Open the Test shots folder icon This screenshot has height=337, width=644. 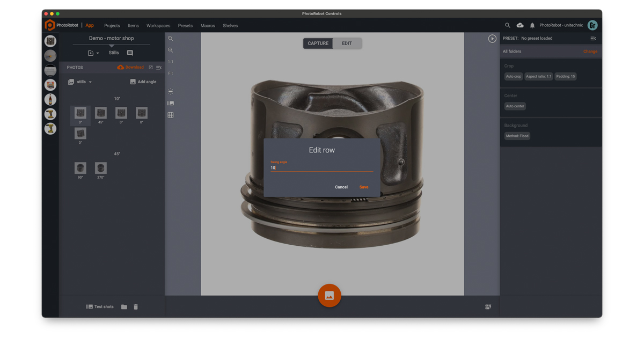click(124, 306)
